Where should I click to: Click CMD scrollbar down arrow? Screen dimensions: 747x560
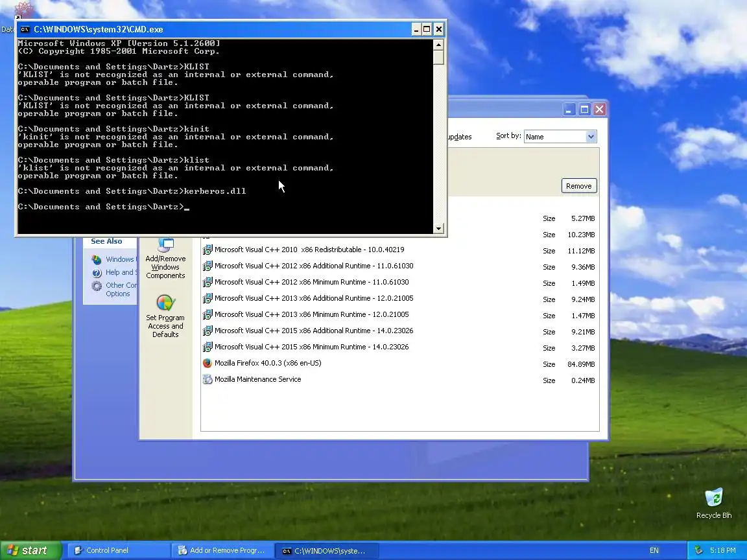tap(438, 229)
